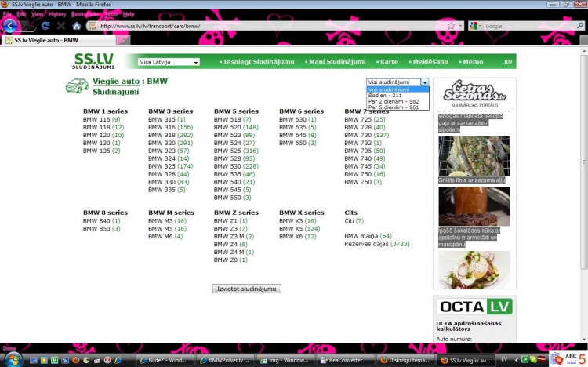Open the View menu
588x367 pixels.
(37, 14)
